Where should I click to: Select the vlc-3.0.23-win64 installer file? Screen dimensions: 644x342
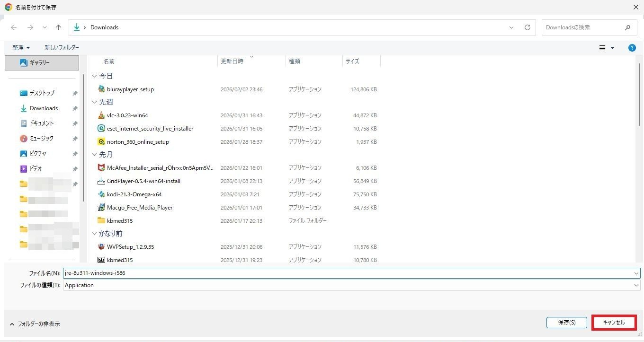tap(127, 115)
